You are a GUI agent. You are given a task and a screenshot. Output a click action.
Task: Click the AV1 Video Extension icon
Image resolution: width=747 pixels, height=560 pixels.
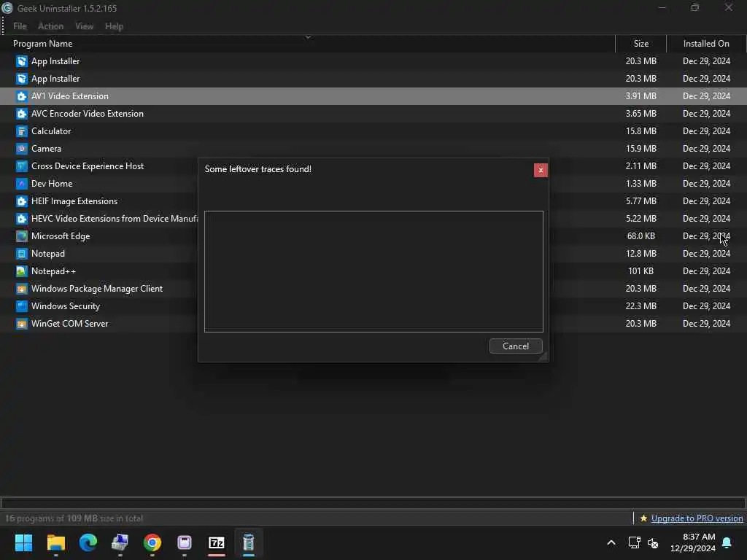click(x=21, y=96)
